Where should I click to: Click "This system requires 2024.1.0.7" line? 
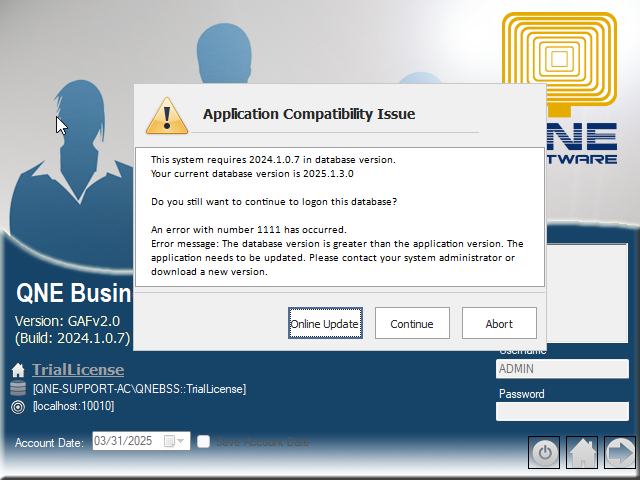coord(273,160)
